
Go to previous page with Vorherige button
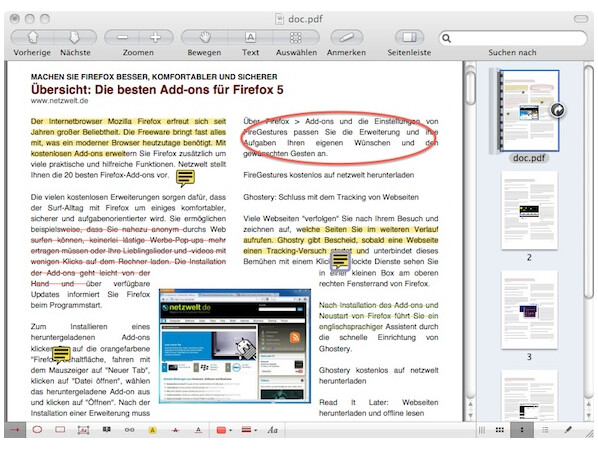tap(32, 37)
